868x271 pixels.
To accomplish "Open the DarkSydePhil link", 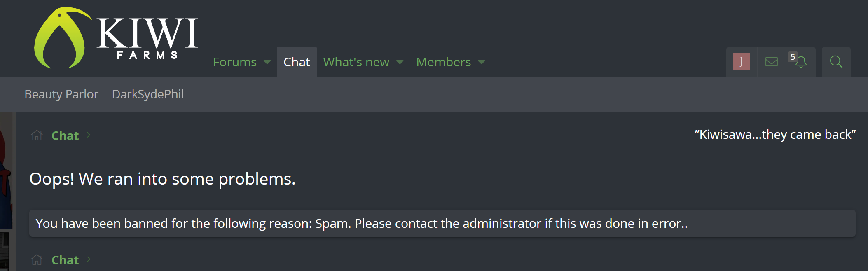I will 148,94.
